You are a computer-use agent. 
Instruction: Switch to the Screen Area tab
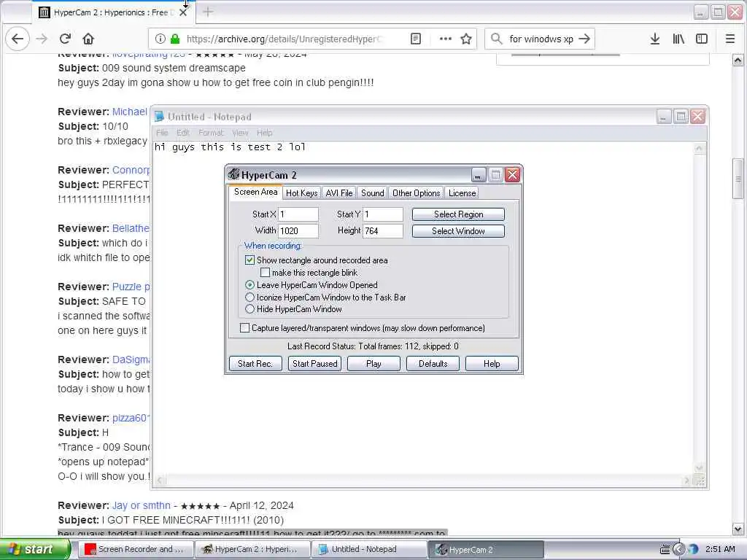point(255,192)
